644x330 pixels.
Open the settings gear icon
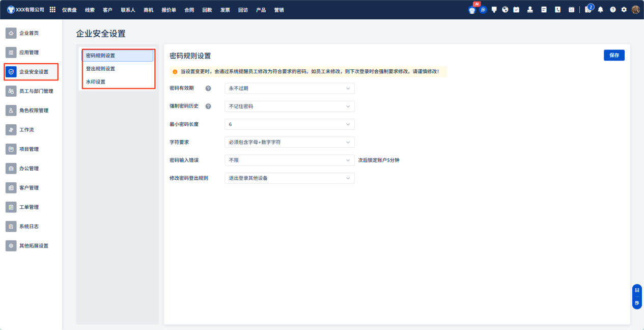click(x=624, y=10)
